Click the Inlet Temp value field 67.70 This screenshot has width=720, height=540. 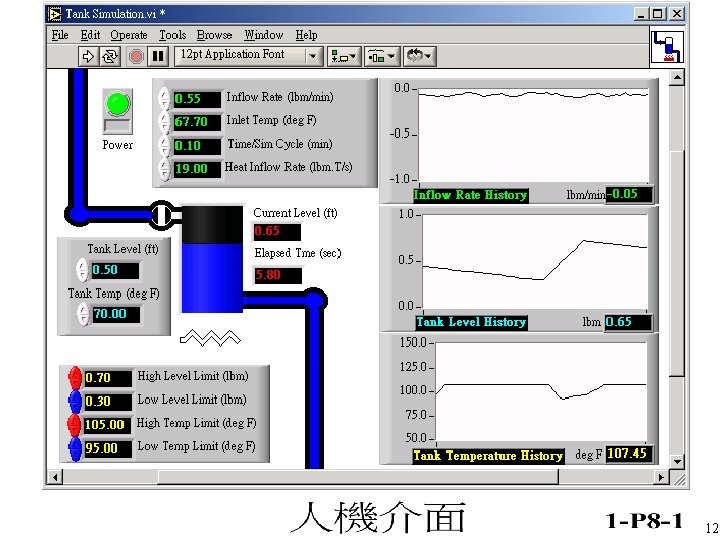[197, 122]
